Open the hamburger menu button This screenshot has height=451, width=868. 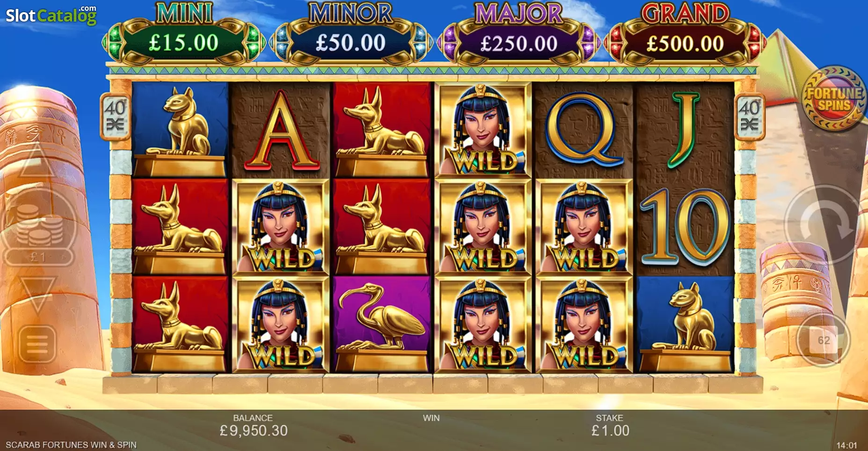pos(37,344)
